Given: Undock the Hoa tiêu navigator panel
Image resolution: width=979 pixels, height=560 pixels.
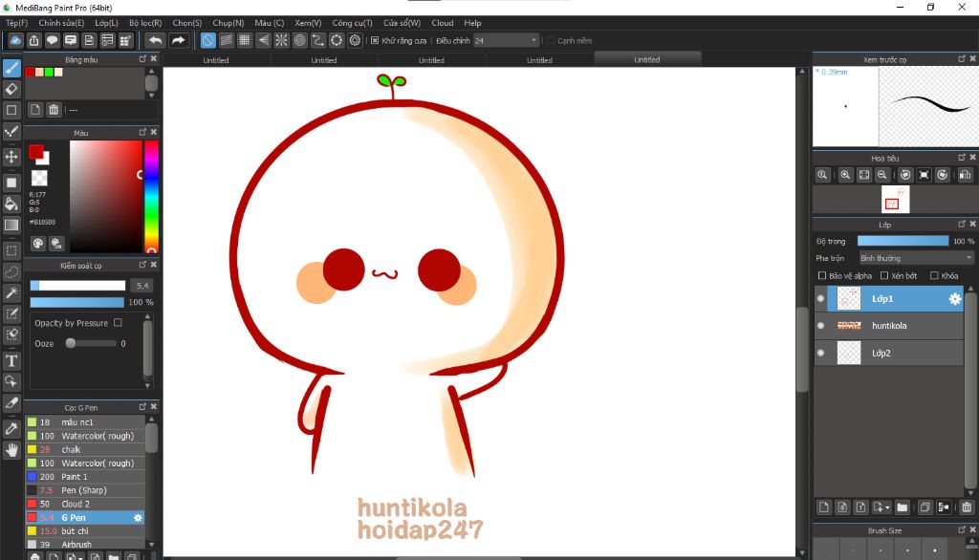Looking at the screenshot, I should (x=962, y=158).
